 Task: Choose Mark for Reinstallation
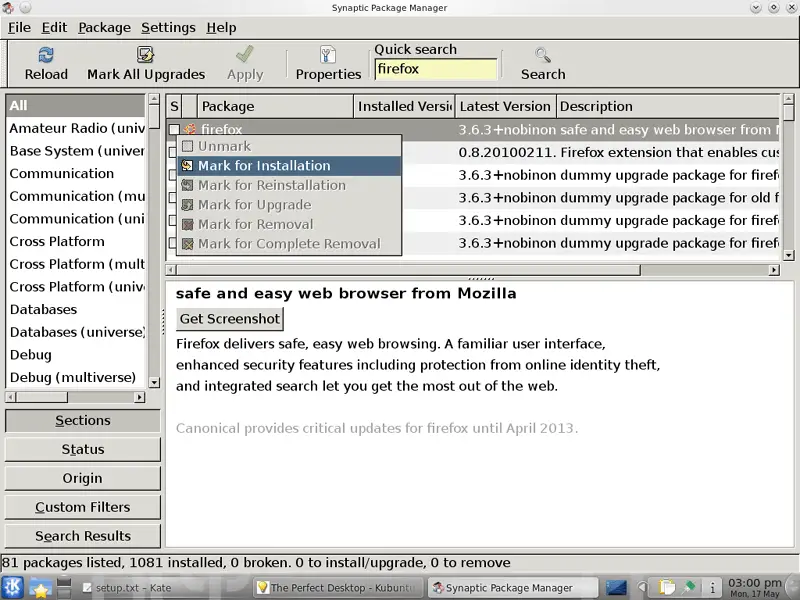(289, 185)
